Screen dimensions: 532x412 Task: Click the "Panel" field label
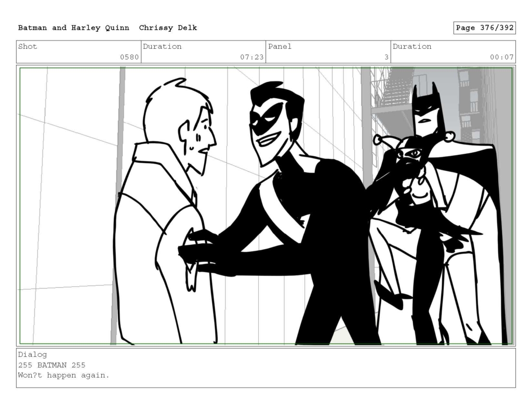(280, 46)
